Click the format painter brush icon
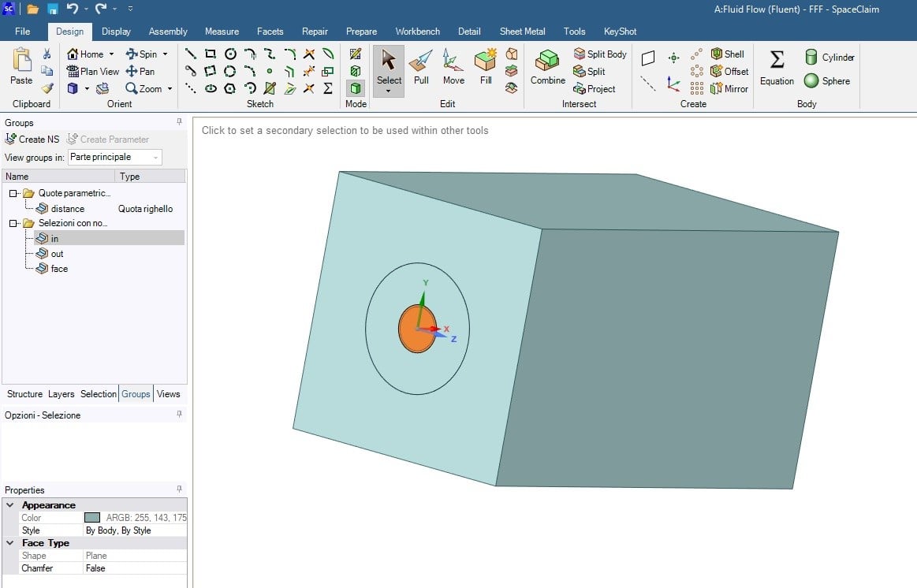The image size is (917, 588). 47,88
